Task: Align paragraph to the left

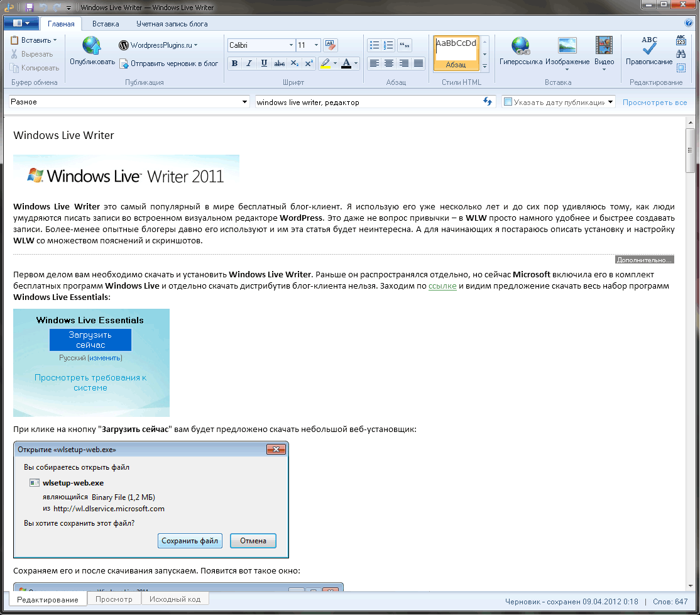Action: (x=375, y=64)
